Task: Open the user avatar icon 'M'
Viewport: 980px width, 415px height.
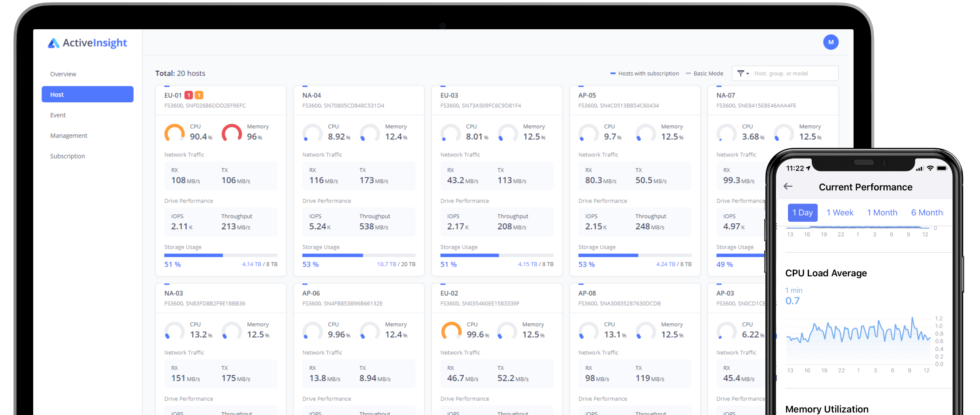Action: (831, 42)
